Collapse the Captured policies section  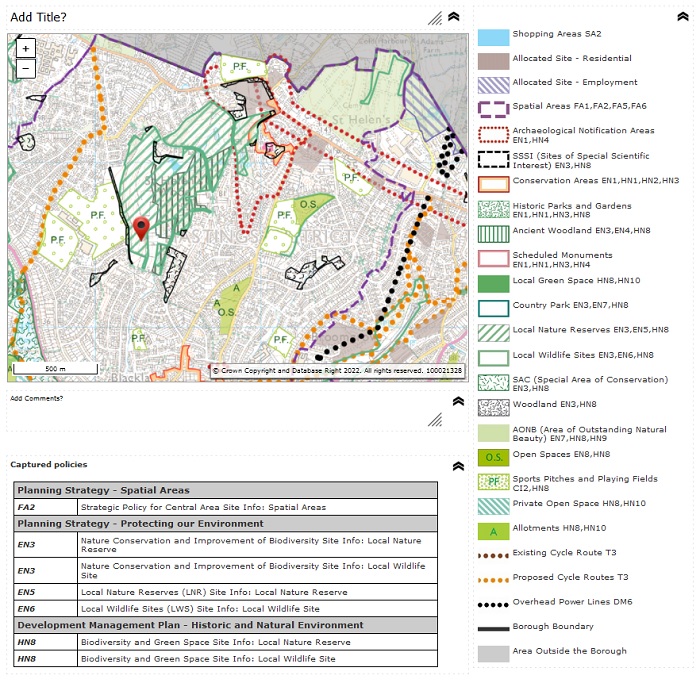(x=458, y=466)
